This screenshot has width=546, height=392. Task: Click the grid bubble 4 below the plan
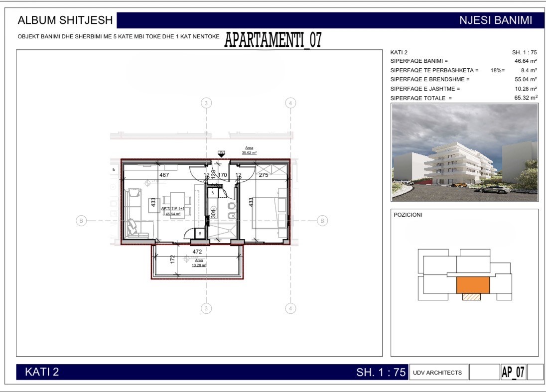click(290, 308)
